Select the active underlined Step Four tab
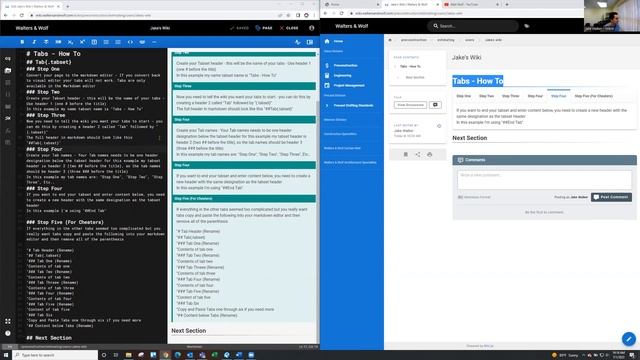This screenshot has height=360, width=640. 559,96
